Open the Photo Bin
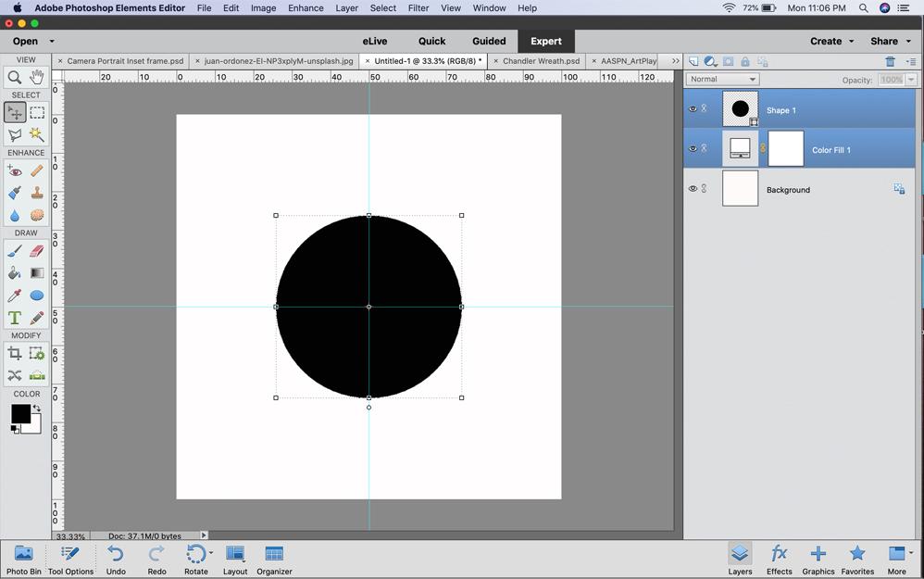 (23, 560)
